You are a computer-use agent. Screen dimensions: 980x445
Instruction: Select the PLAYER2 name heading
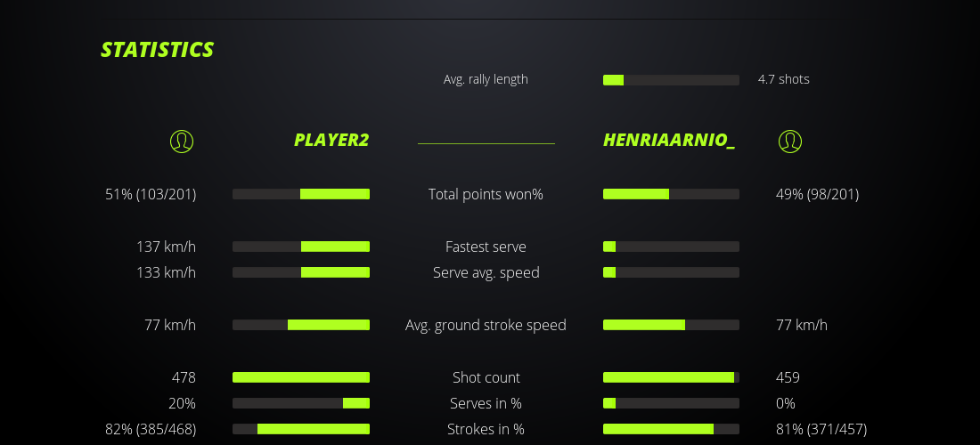(x=331, y=141)
